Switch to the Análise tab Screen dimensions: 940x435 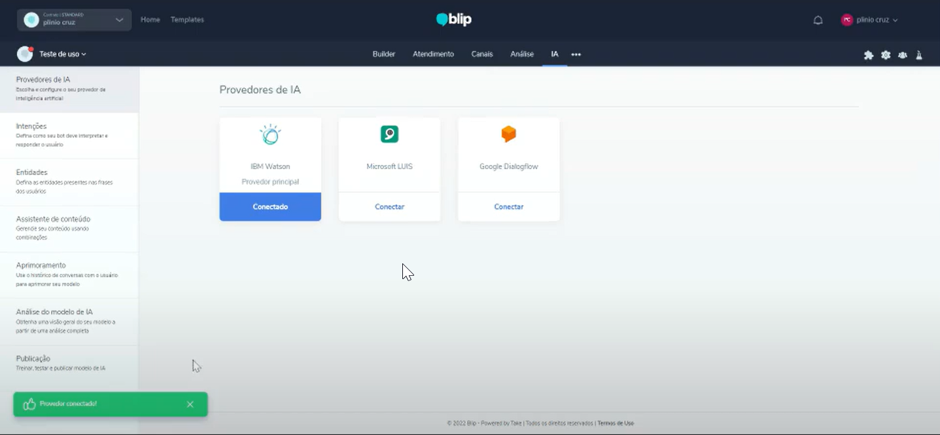(x=522, y=54)
